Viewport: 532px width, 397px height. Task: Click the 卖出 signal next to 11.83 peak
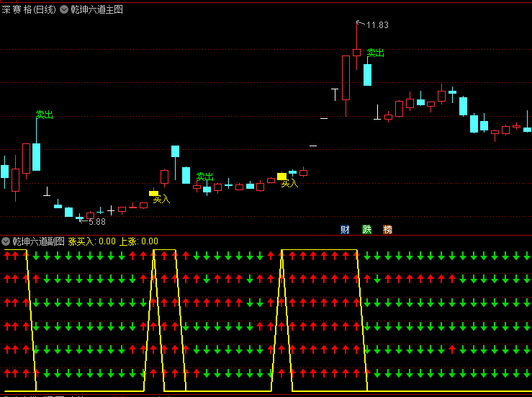(375, 53)
